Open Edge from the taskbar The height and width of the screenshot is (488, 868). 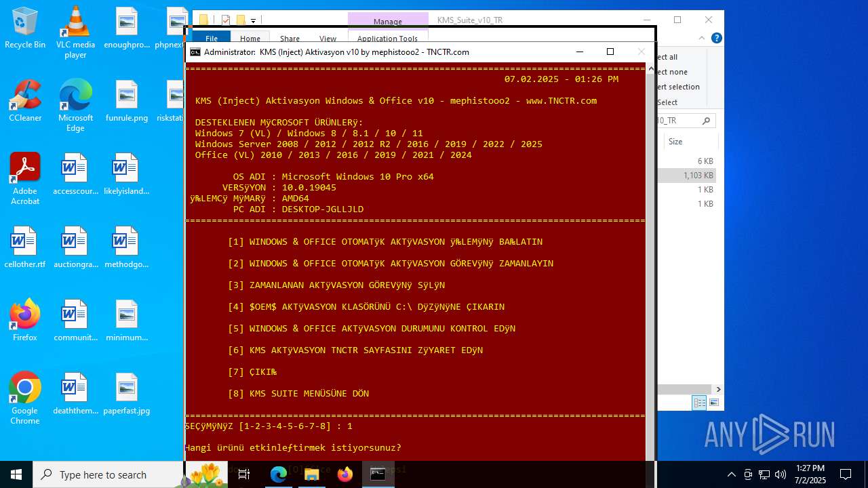click(x=279, y=474)
